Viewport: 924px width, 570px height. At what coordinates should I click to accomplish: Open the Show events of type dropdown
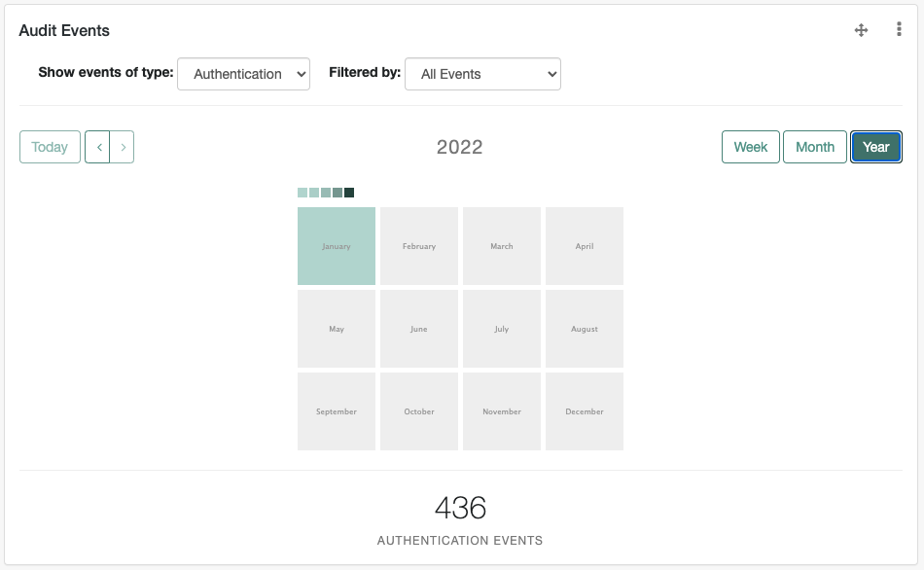pos(243,74)
